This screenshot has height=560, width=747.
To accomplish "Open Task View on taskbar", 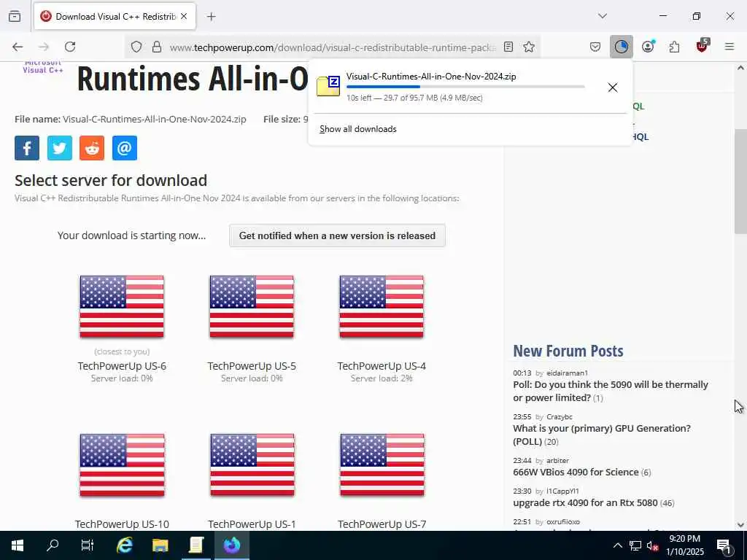I will pyautogui.click(x=88, y=545).
